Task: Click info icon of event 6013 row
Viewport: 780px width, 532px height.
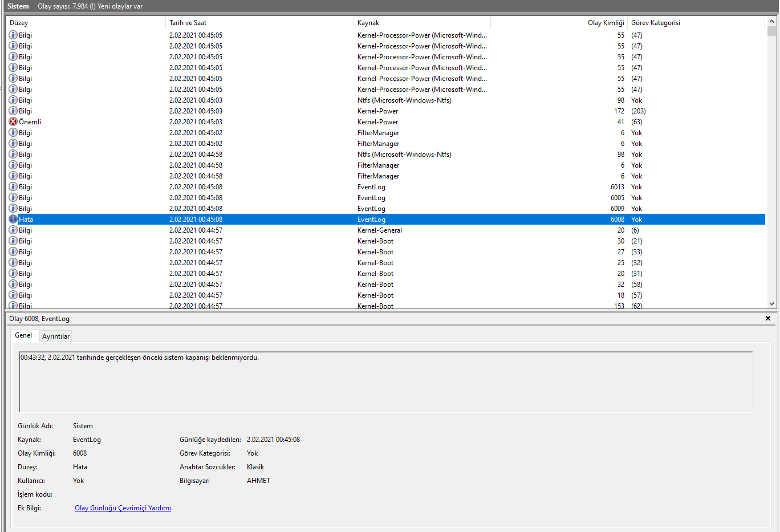Action: pos(13,187)
